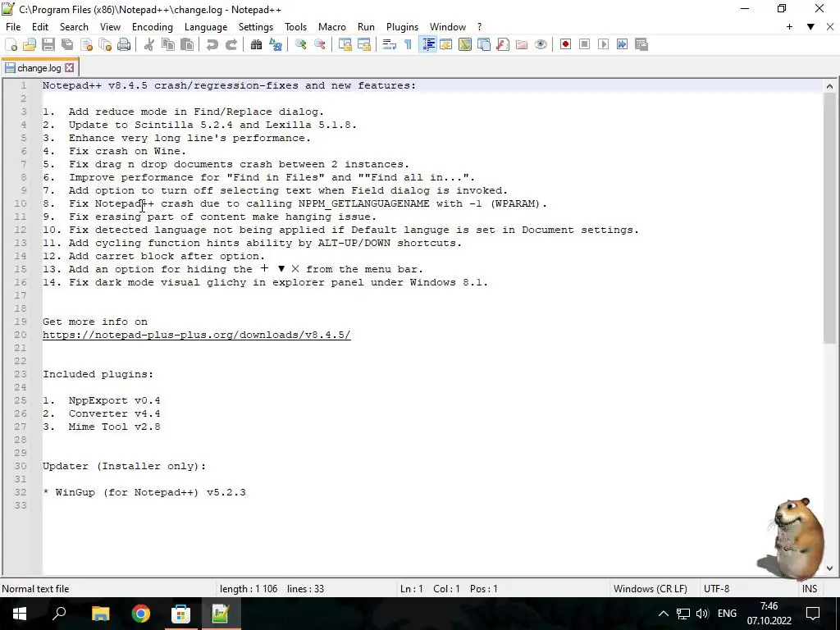Open the Function List panel icon

(x=503, y=44)
